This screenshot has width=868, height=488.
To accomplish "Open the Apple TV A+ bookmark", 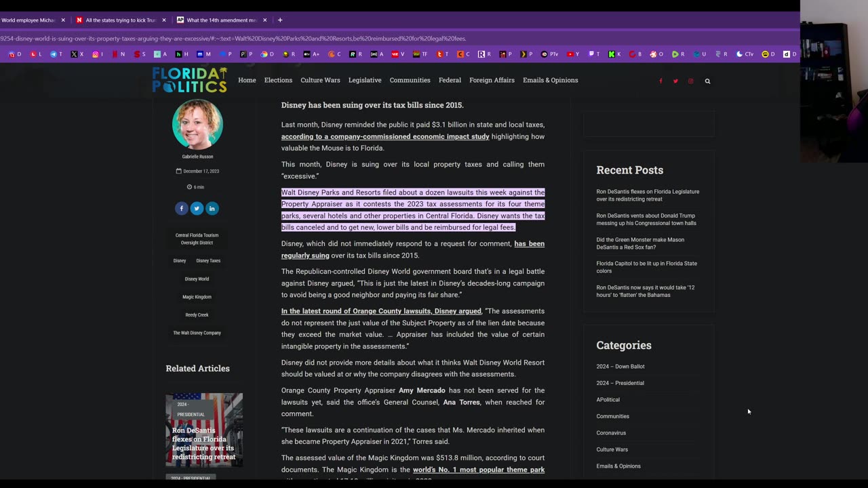I will tap(311, 54).
